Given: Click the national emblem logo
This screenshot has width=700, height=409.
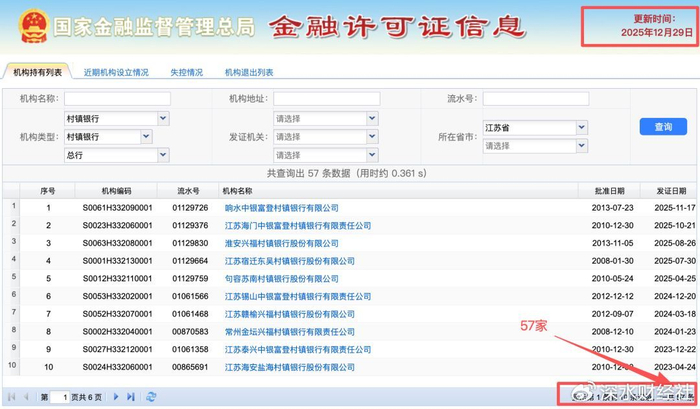Looking at the screenshot, I should [34, 26].
